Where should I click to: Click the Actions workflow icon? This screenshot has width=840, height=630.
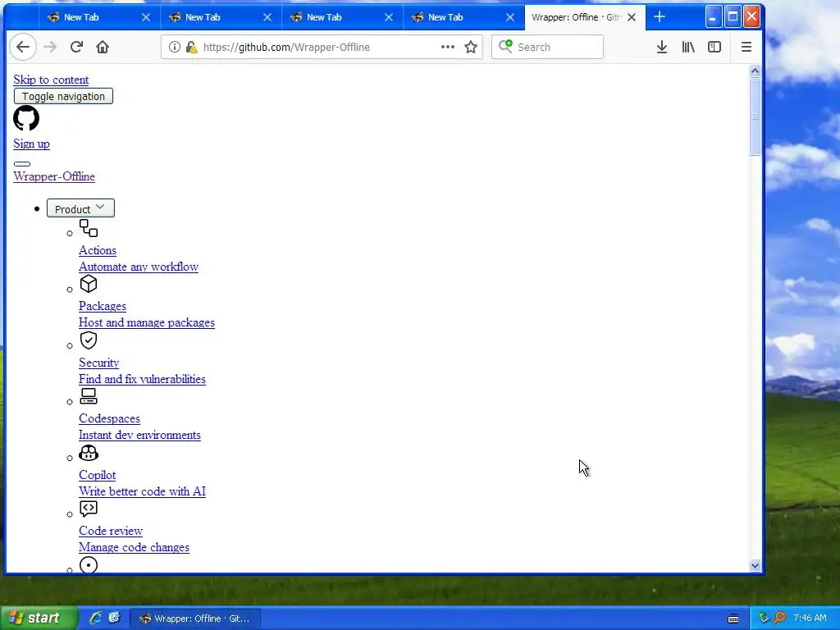click(89, 228)
